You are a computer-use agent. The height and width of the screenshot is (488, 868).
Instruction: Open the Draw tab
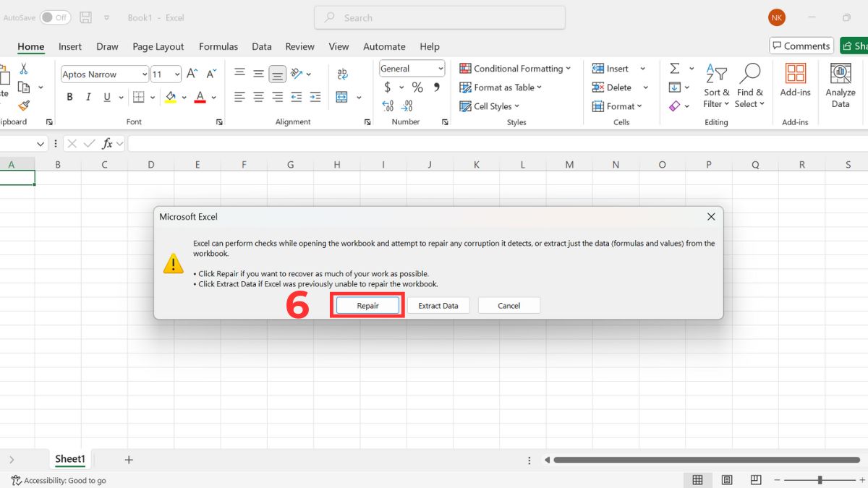coord(107,46)
